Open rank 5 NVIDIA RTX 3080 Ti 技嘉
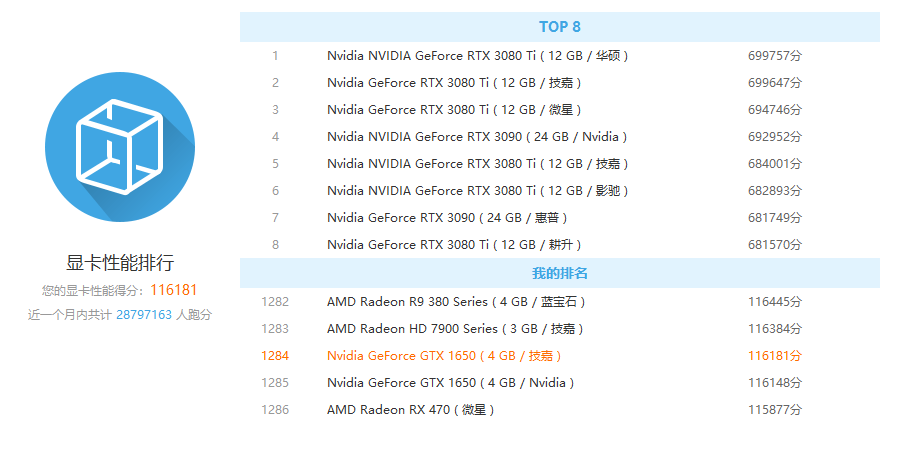 pos(477,164)
